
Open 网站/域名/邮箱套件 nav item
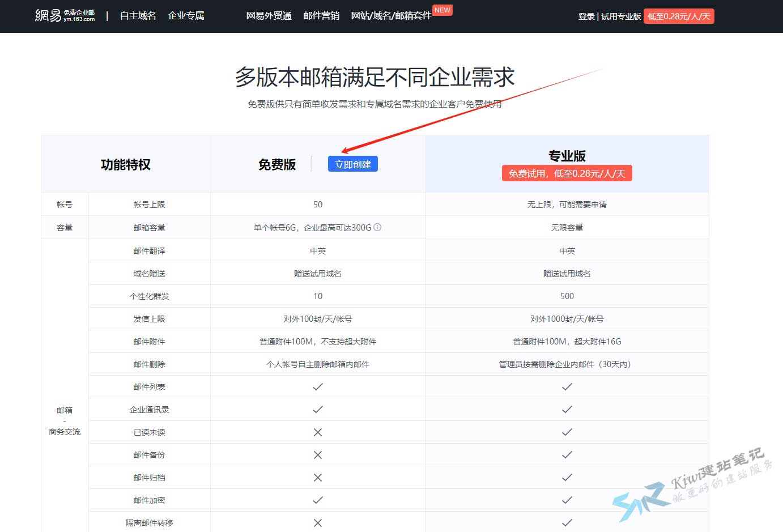tap(391, 16)
